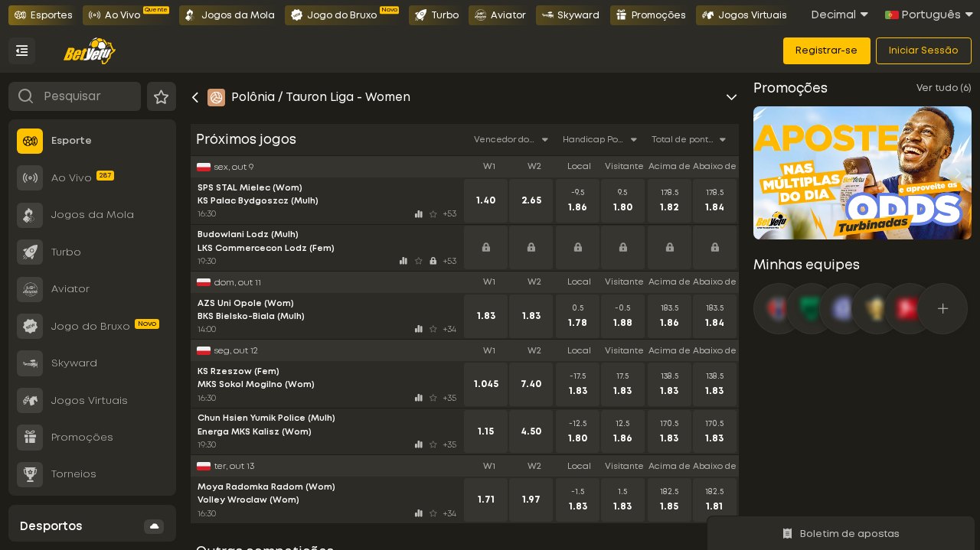Go back using the arrow beside Polônia
Image resolution: width=980 pixels, height=550 pixels.
pyautogui.click(x=195, y=97)
